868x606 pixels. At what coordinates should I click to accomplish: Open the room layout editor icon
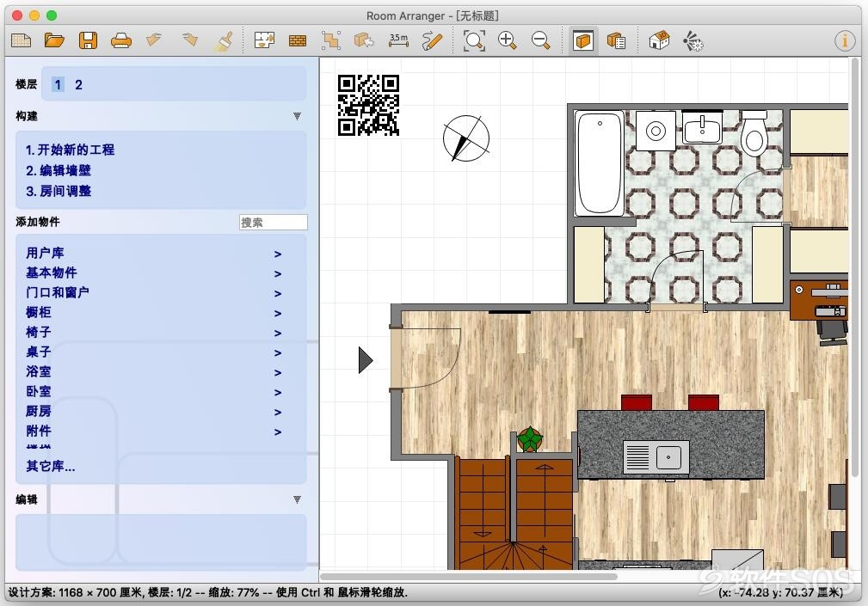(265, 40)
